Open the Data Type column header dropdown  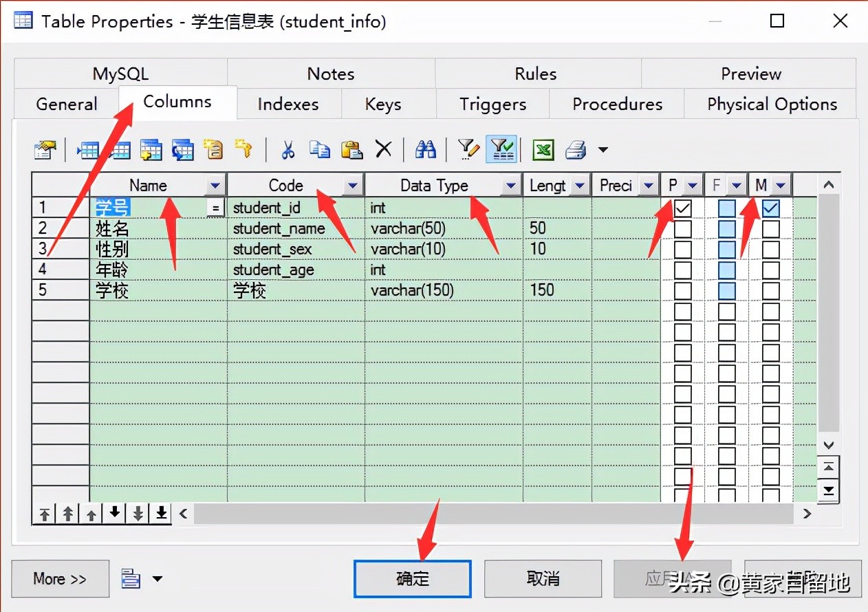(x=510, y=184)
